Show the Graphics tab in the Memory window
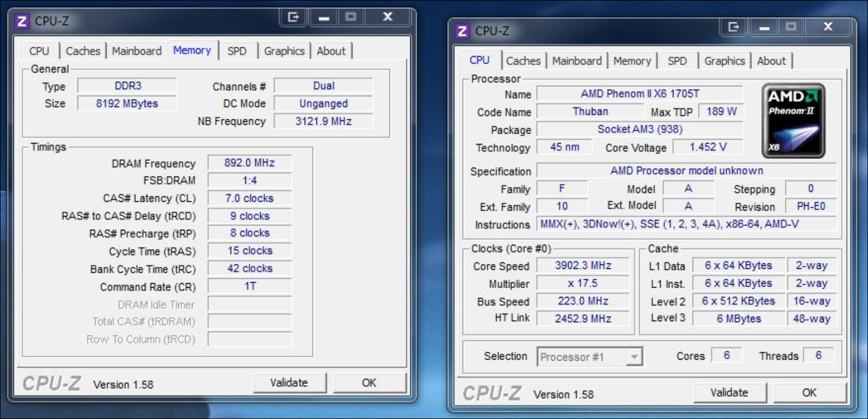Image resolution: width=868 pixels, height=419 pixels. tap(284, 51)
